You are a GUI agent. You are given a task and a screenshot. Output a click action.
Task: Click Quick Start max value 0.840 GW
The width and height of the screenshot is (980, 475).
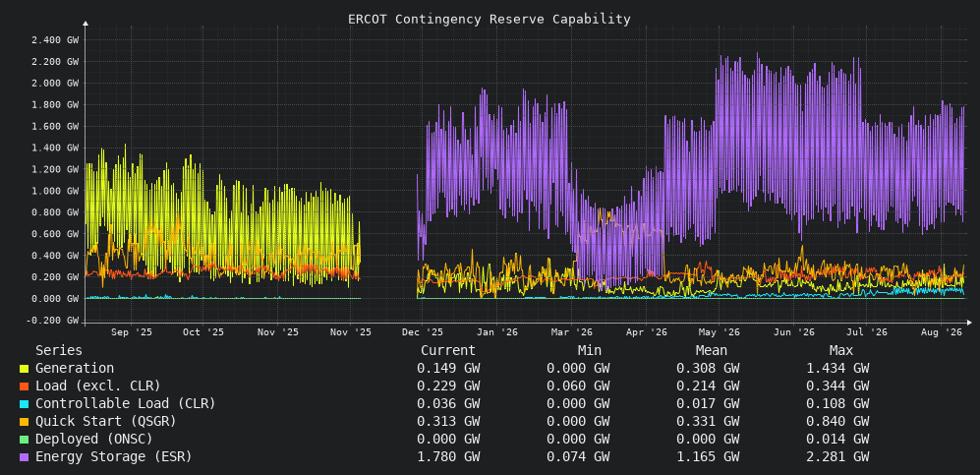tap(837, 422)
